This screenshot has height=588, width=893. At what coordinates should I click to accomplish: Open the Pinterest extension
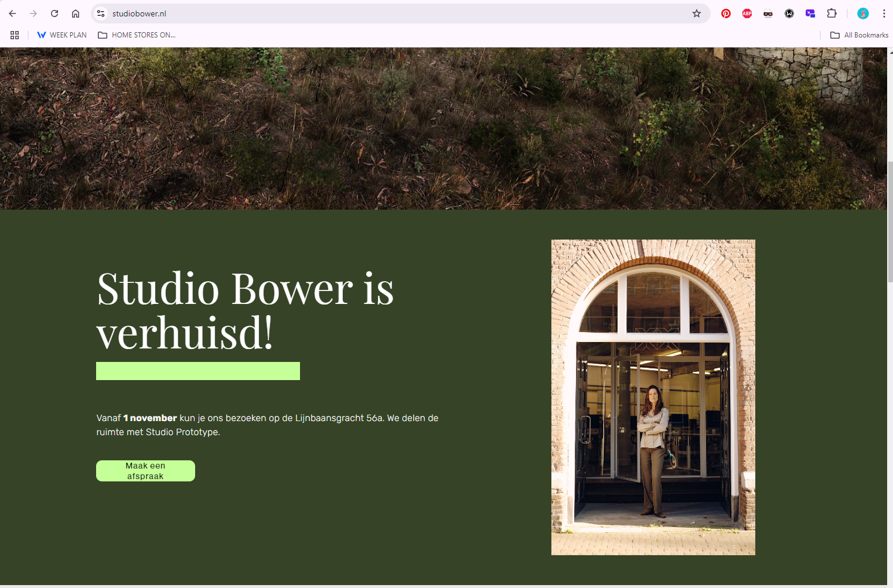point(726,13)
